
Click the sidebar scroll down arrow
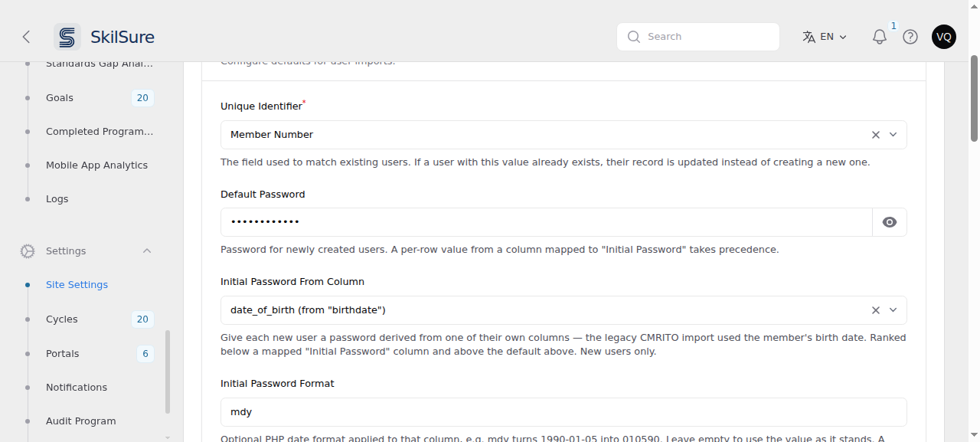[x=168, y=437]
